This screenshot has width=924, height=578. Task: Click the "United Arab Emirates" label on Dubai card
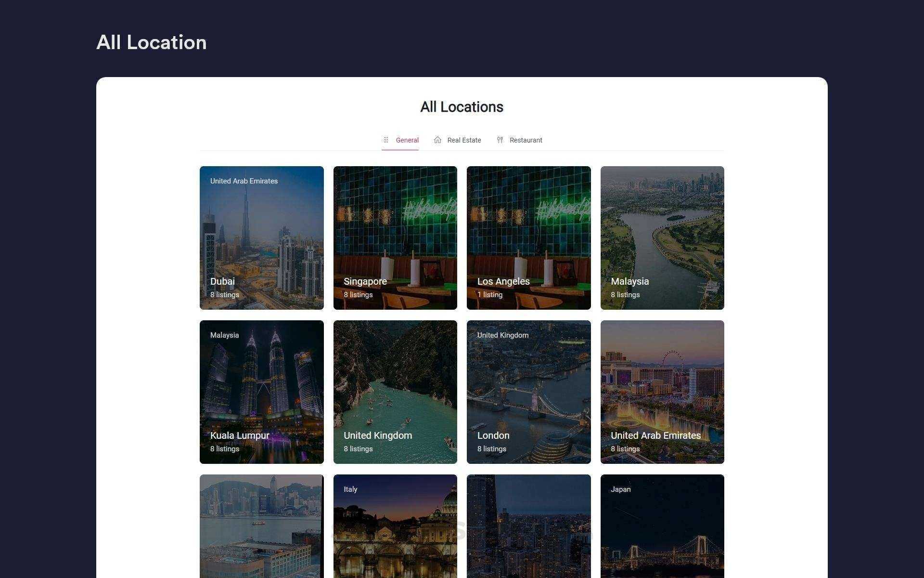tap(244, 181)
